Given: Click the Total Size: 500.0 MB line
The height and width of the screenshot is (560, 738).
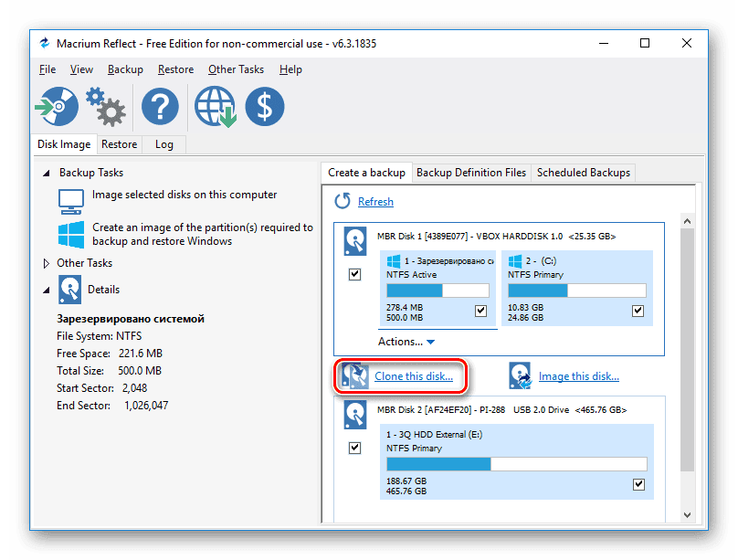Looking at the screenshot, I should click(109, 371).
